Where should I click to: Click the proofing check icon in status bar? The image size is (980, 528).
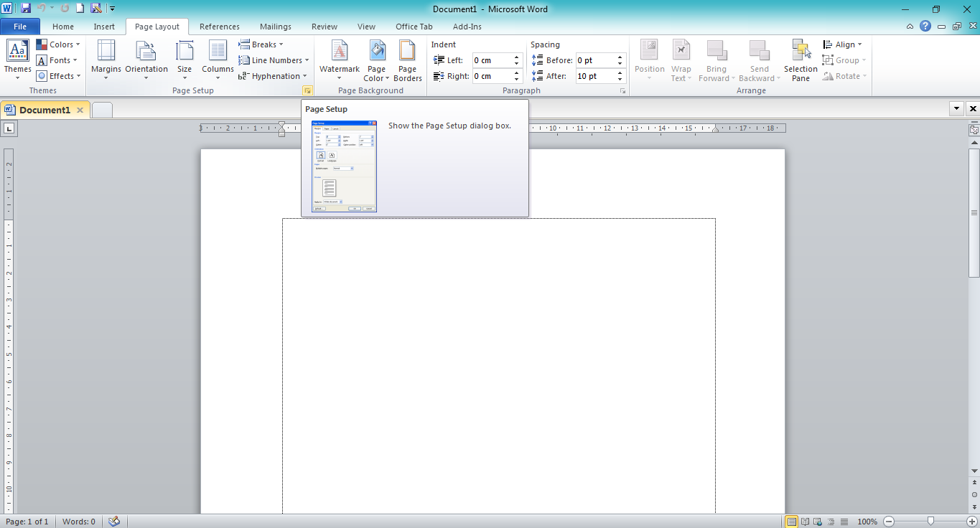point(113,522)
